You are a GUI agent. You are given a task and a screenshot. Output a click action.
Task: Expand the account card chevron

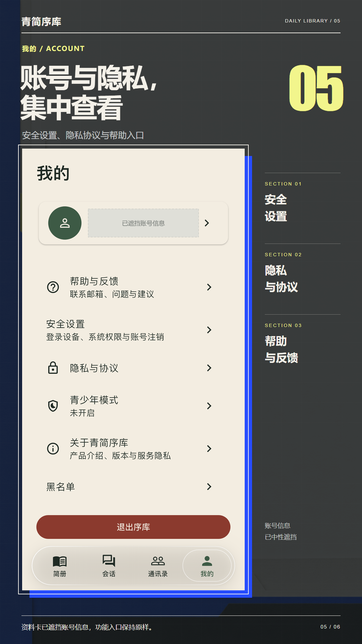(x=207, y=223)
